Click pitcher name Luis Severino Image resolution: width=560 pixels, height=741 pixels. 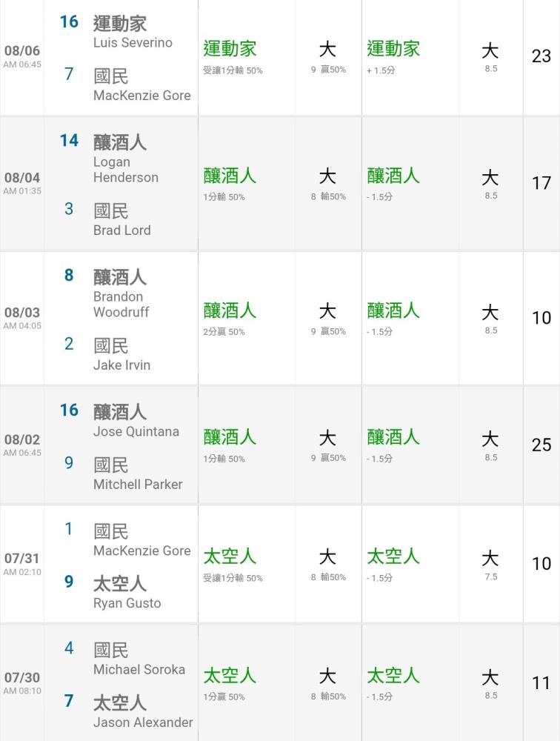(133, 42)
